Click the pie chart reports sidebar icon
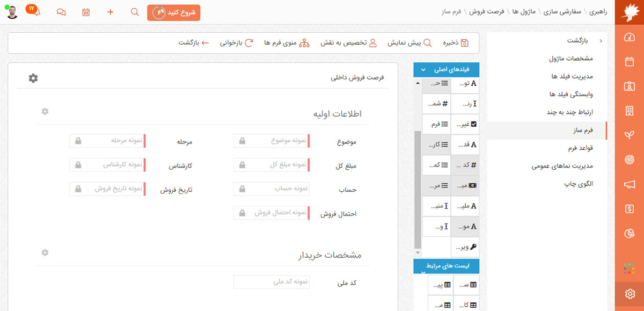The image size is (644, 311). click(630, 233)
